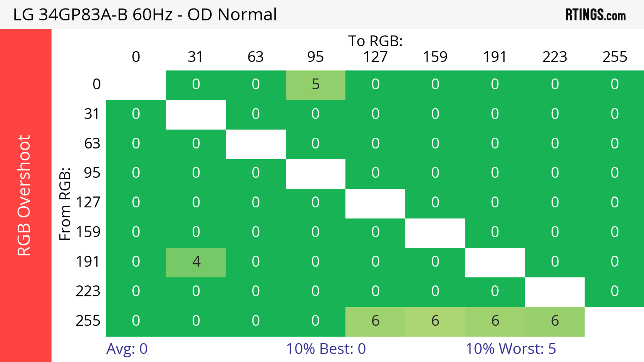Screen dimensions: 644x362
Task: Click the 6 cell under column 223
Action: pos(555,321)
